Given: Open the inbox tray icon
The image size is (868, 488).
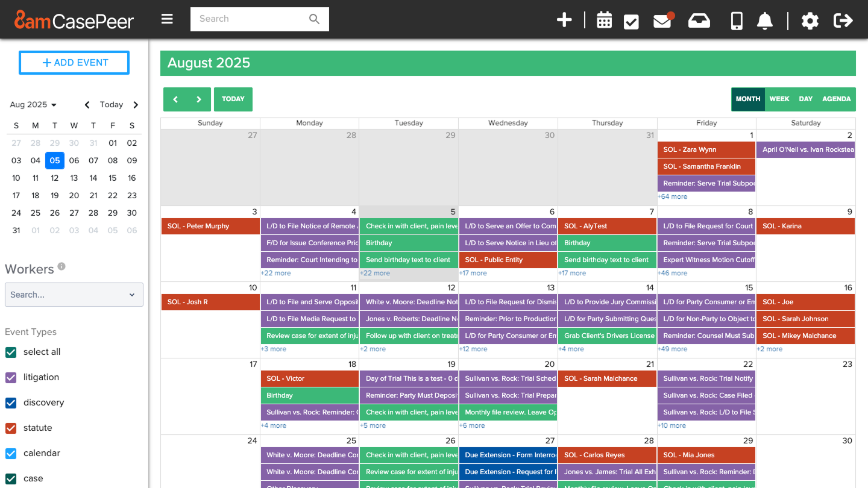Looking at the screenshot, I should pyautogui.click(x=700, y=20).
